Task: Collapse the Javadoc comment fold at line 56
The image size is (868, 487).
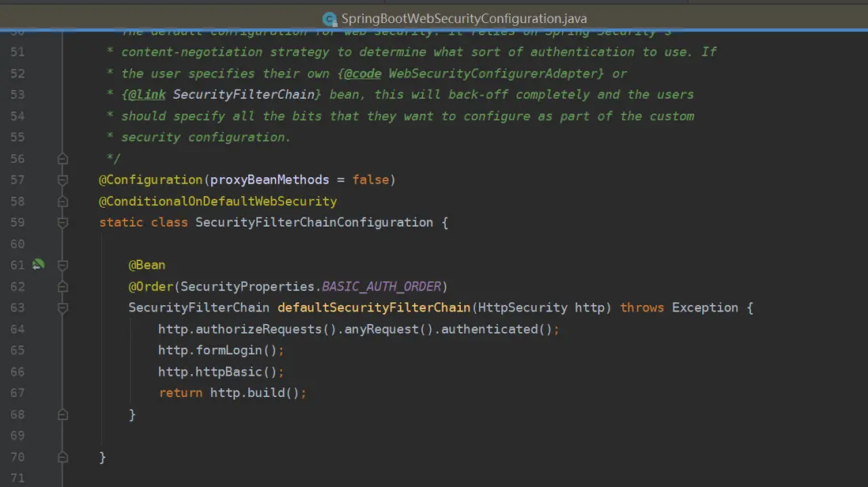Action: coord(62,159)
